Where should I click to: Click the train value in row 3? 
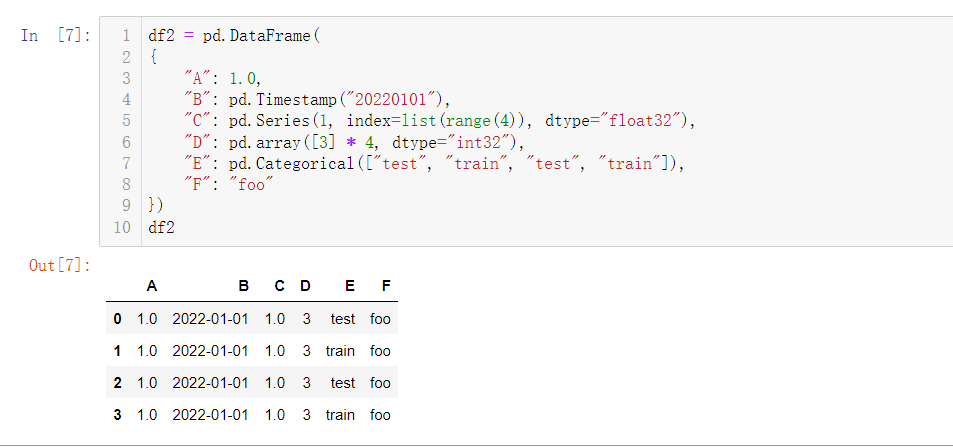340,415
